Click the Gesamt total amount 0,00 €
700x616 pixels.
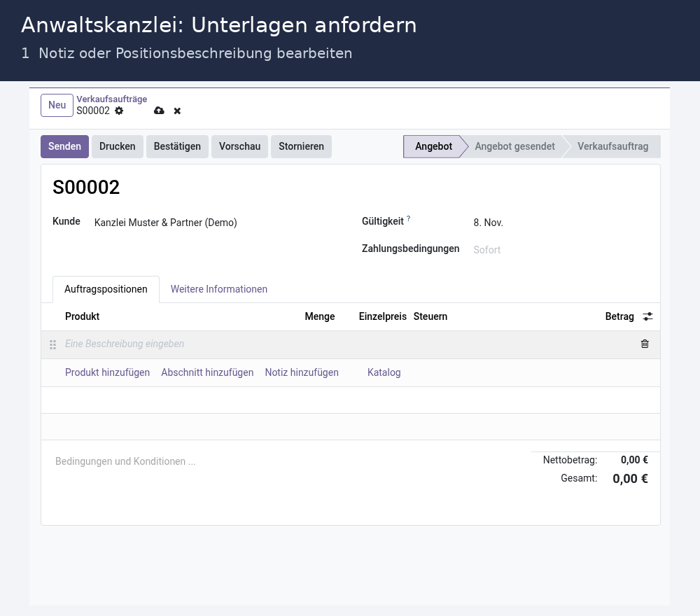630,479
